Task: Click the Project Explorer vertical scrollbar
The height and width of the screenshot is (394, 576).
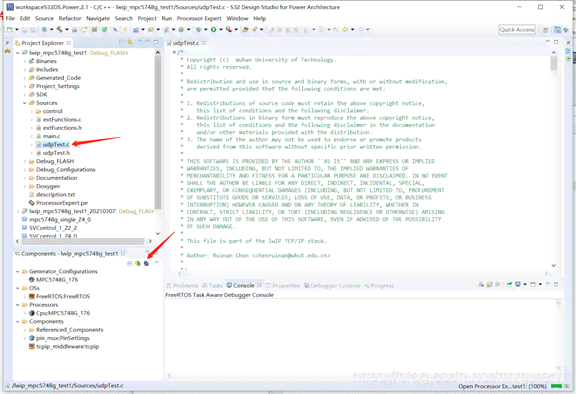Action: pos(158,132)
